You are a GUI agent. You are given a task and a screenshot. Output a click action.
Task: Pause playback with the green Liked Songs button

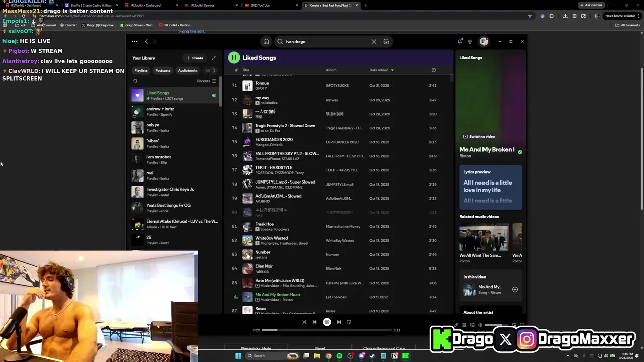coord(234,58)
